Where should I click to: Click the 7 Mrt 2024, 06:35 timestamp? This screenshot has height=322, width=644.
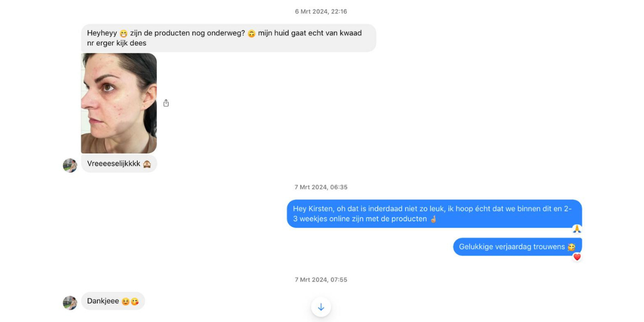[x=321, y=187]
